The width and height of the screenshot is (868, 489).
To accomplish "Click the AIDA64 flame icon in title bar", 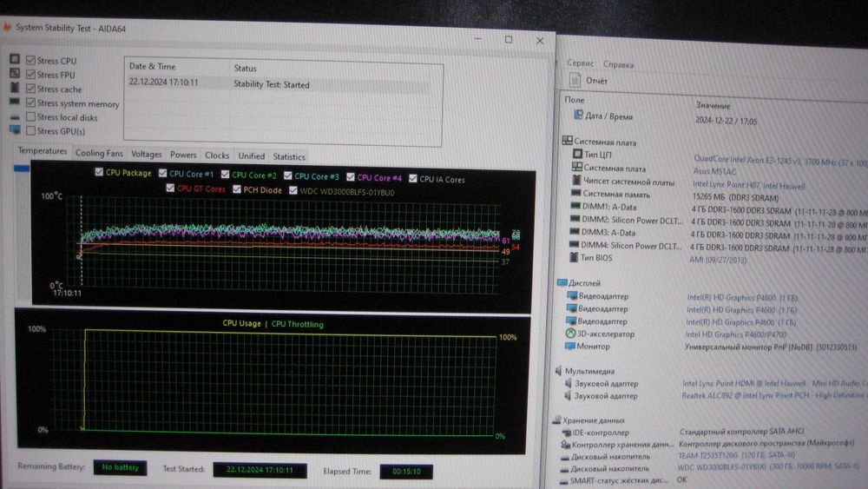I will [7, 27].
